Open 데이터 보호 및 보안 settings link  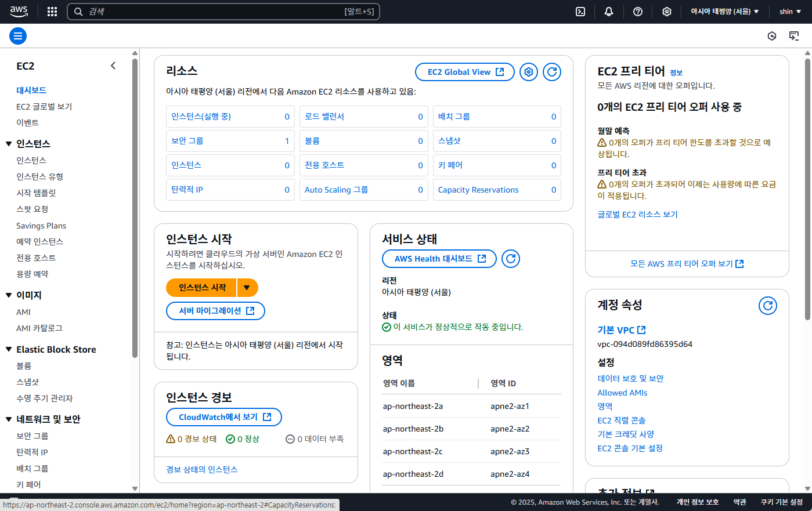(x=630, y=379)
